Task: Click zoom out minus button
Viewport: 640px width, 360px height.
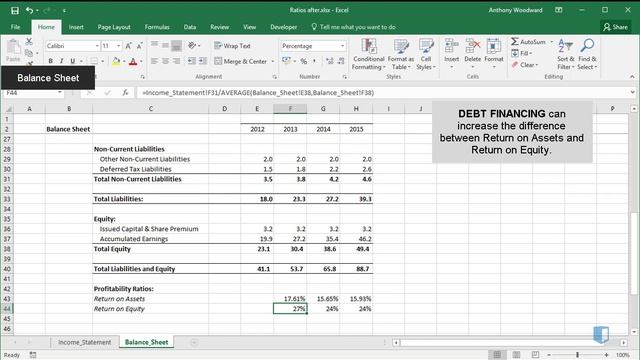Action: 549,355
